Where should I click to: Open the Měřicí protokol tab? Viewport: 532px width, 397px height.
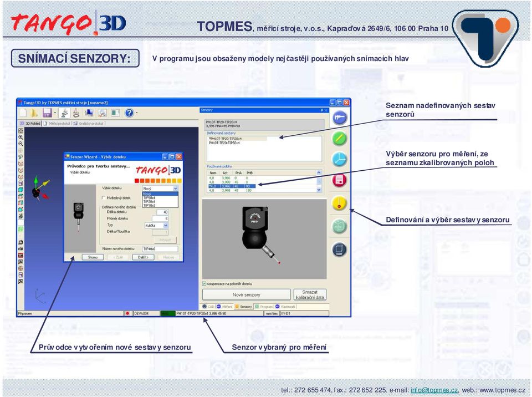click(x=57, y=123)
